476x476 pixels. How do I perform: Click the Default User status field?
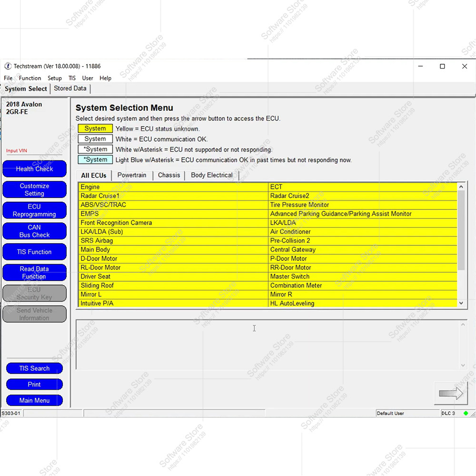pos(408,413)
